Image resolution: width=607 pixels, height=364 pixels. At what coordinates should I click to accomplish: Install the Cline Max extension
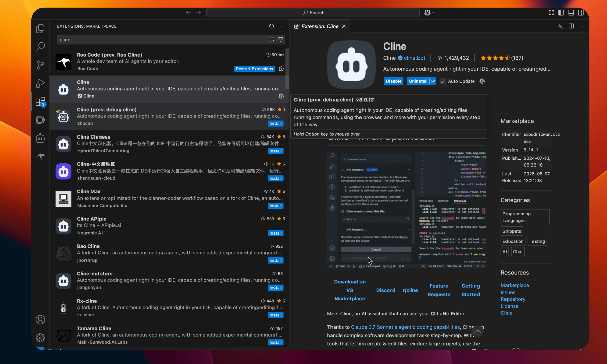[276, 206]
